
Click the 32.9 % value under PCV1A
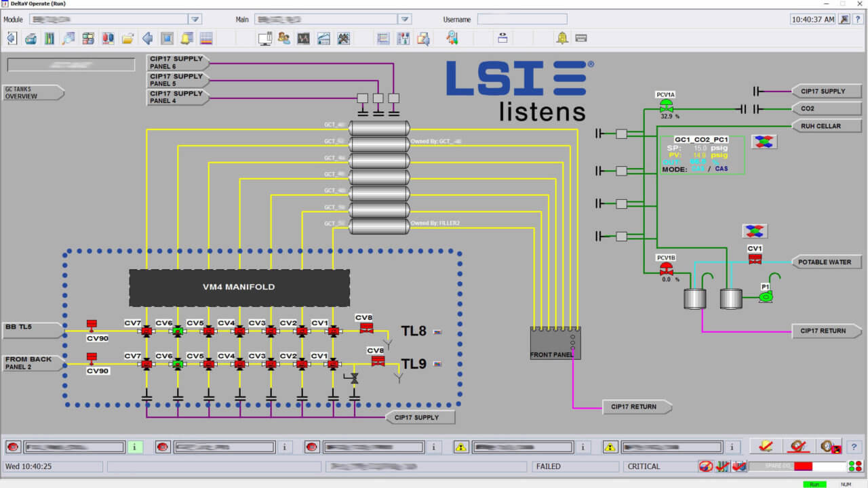point(670,117)
